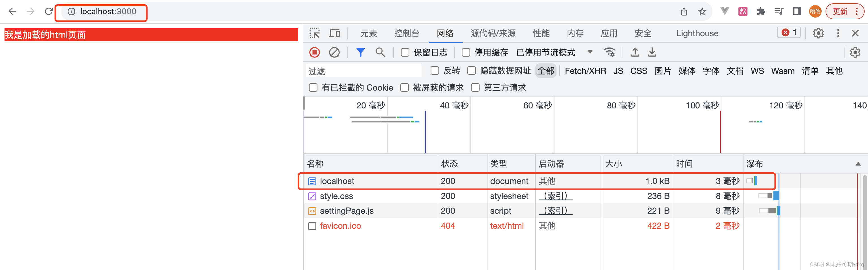Activate the inspect element picker tool
868x270 pixels.
(315, 33)
